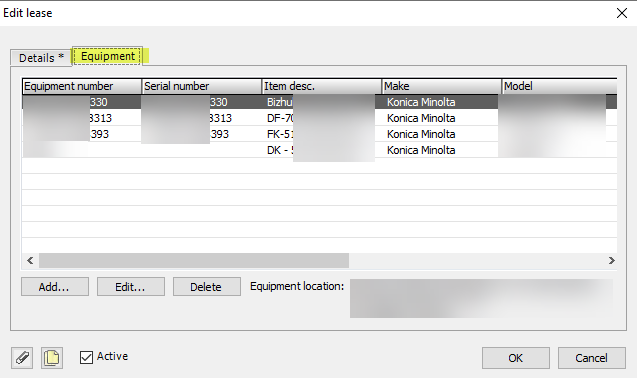Close the Edit lease dialog
The width and height of the screenshot is (637, 378).
point(622,13)
